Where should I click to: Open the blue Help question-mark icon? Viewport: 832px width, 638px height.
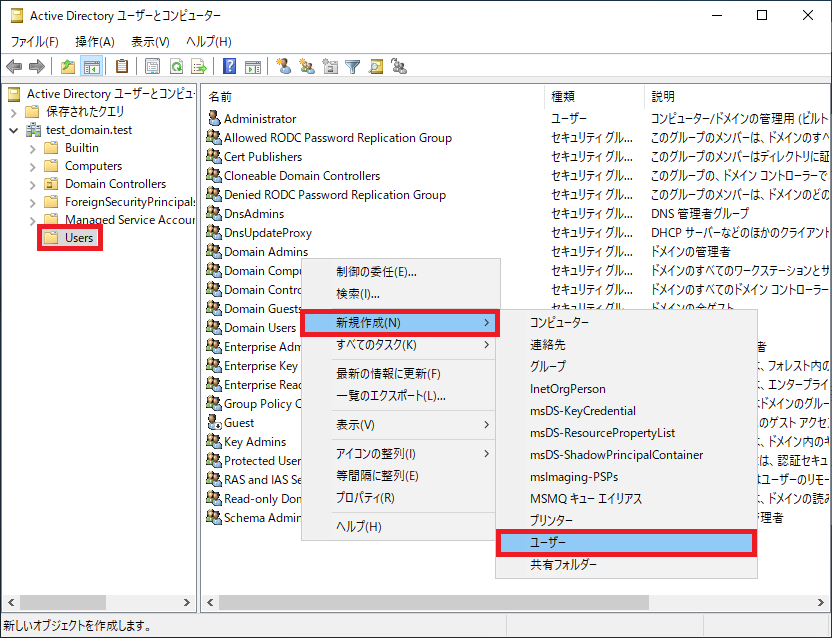click(229, 66)
